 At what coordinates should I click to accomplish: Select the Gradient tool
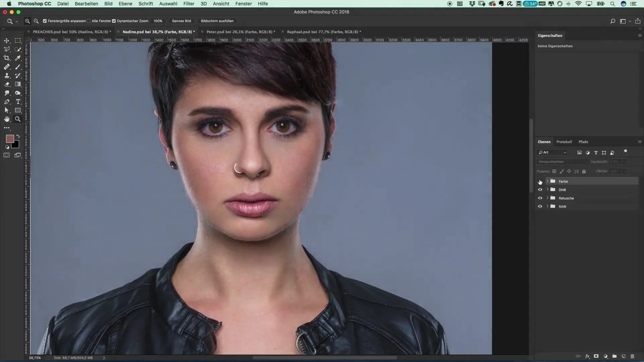18,84
